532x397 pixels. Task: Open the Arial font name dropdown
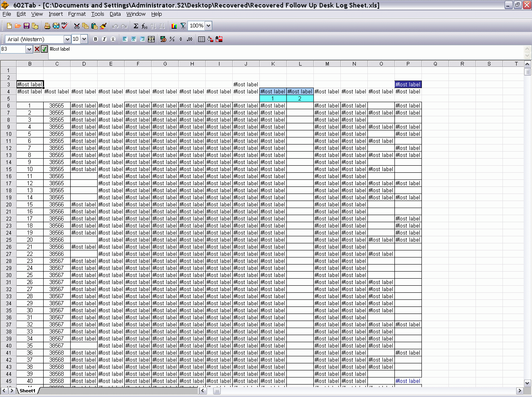pyautogui.click(x=67, y=39)
